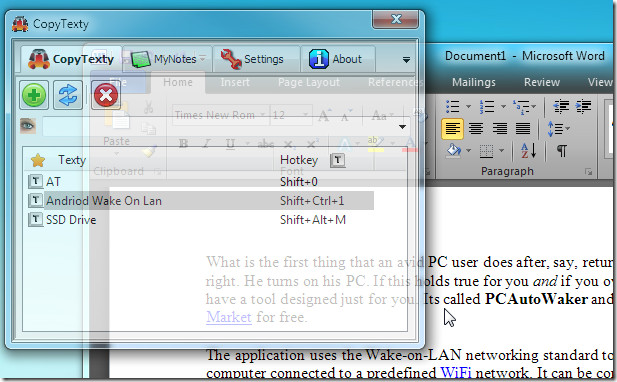
Task: Open the Borders dropdown arrow in Word
Action: (x=501, y=151)
